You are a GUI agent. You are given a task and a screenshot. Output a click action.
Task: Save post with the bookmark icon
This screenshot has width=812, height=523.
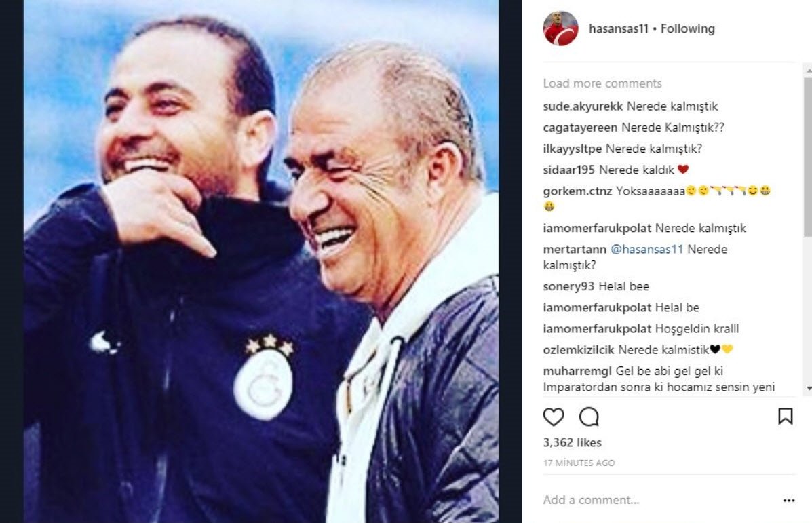coord(785,417)
